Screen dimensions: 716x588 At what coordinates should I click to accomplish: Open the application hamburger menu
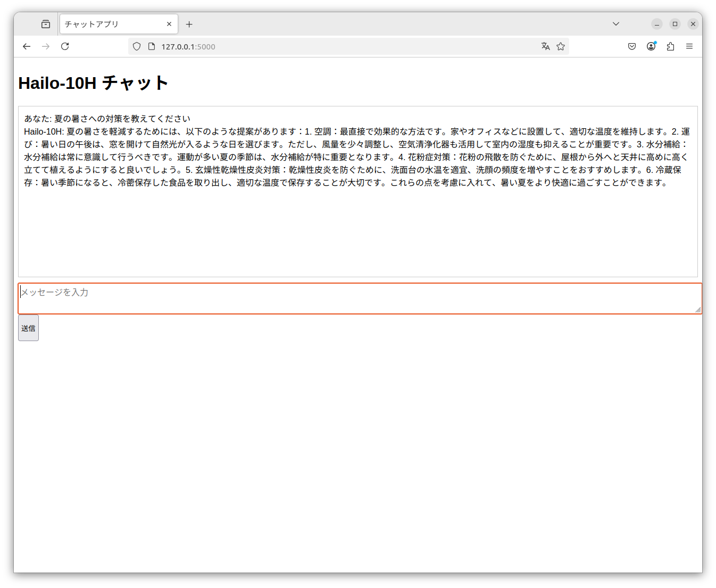[x=689, y=46]
